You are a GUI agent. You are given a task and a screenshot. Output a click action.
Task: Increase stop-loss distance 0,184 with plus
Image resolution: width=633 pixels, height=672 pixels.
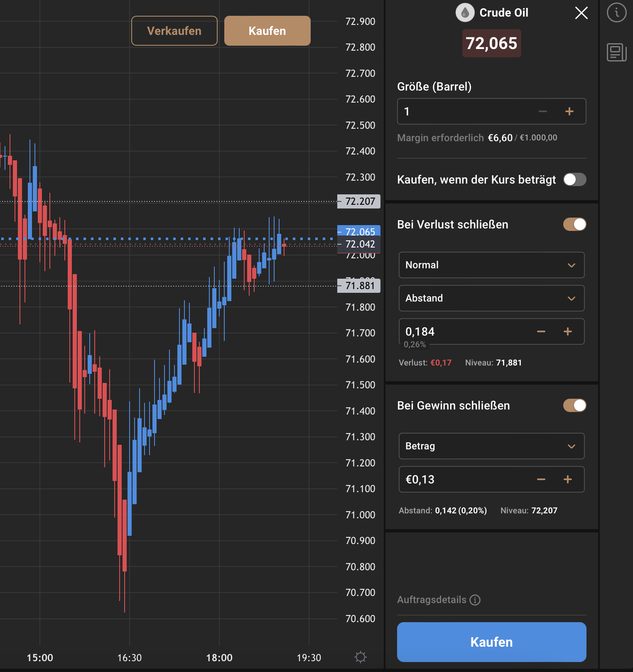click(568, 331)
